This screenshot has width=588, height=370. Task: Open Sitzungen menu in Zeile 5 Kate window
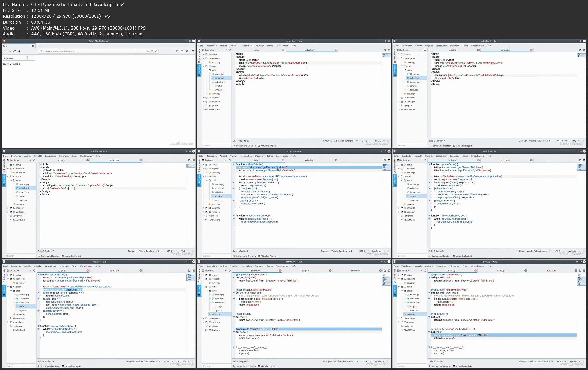coord(455,156)
